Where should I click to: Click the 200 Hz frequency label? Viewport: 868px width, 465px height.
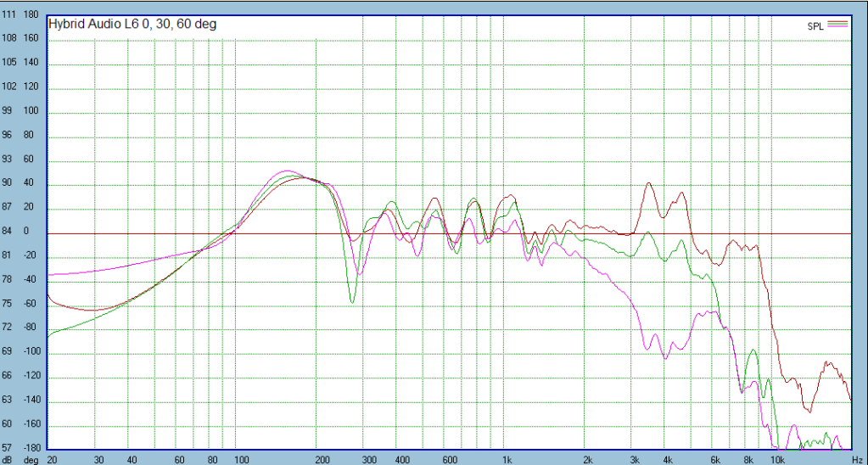pyautogui.click(x=324, y=460)
